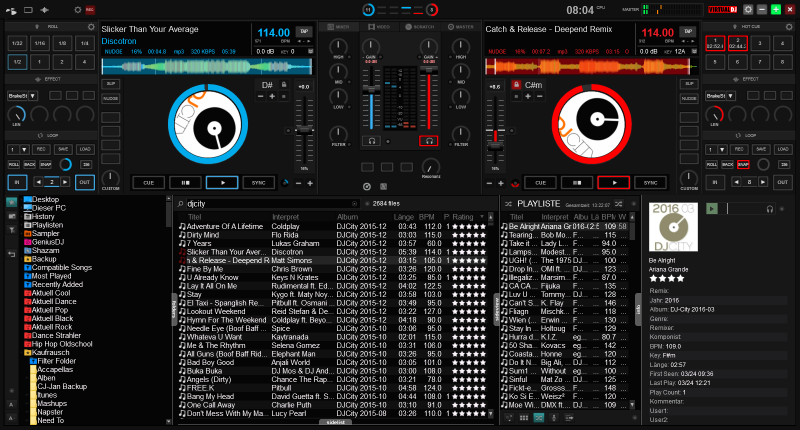
Task: Open the settings gear in the top-right corner
Action: click(x=748, y=10)
